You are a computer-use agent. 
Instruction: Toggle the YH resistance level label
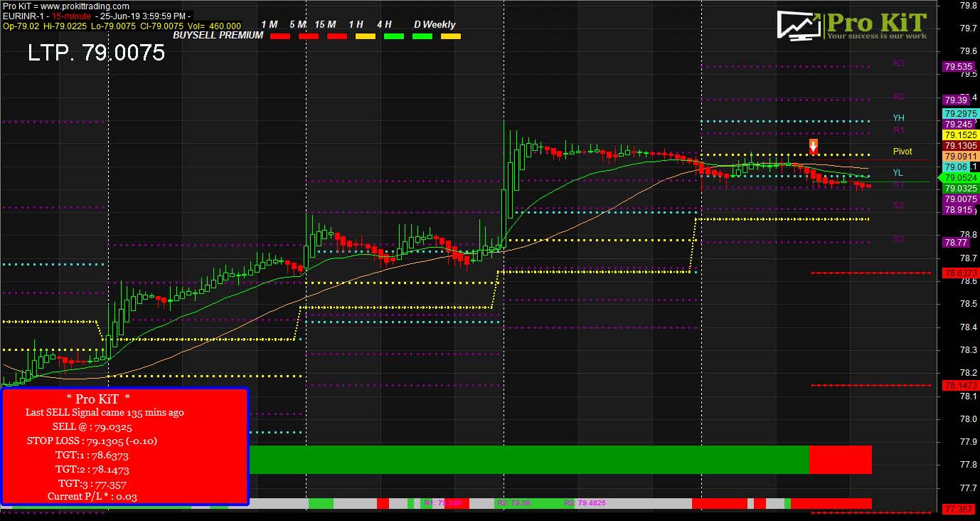click(x=898, y=117)
